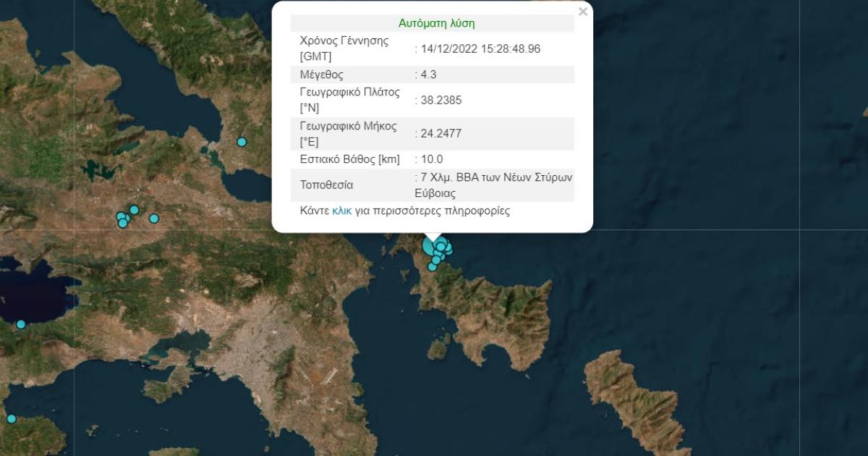Click the lone marker north of the popup's left side
This screenshot has height=456, width=868.
(242, 142)
